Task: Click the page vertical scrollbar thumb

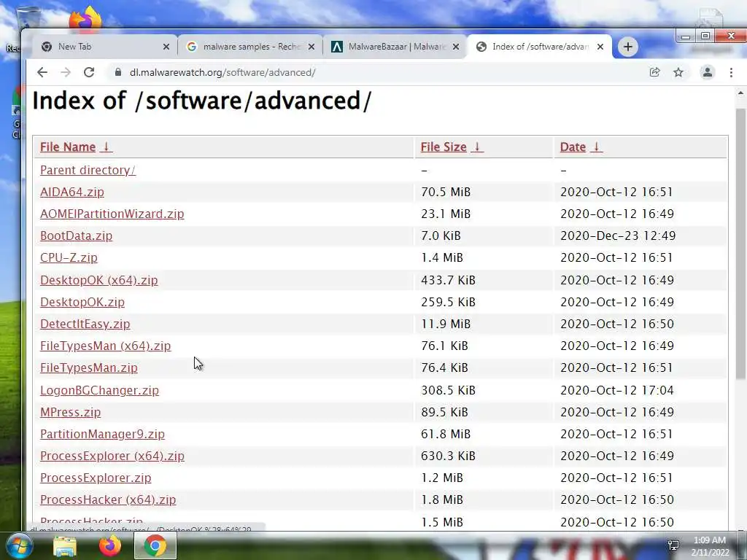Action: click(x=741, y=243)
